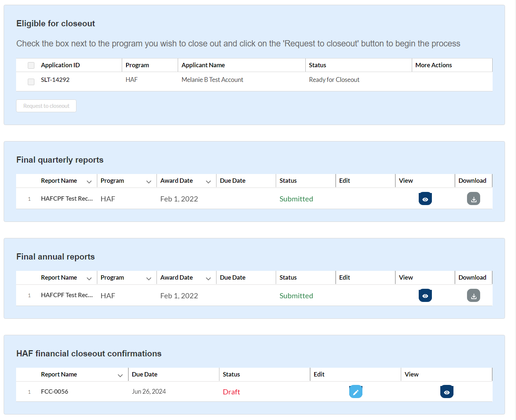View the FCC-0056 closeout confirmation
The width and height of the screenshot is (516, 420).
tap(447, 392)
